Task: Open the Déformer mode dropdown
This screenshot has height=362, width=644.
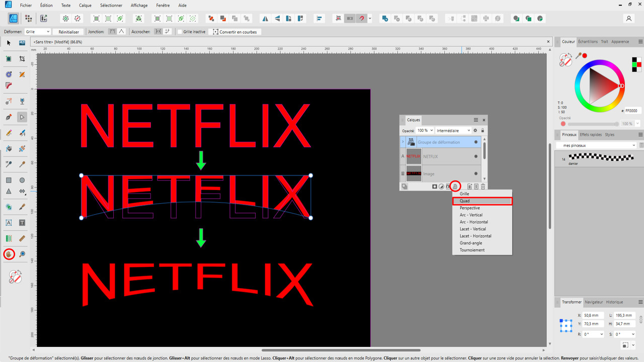Action: pos(37,32)
